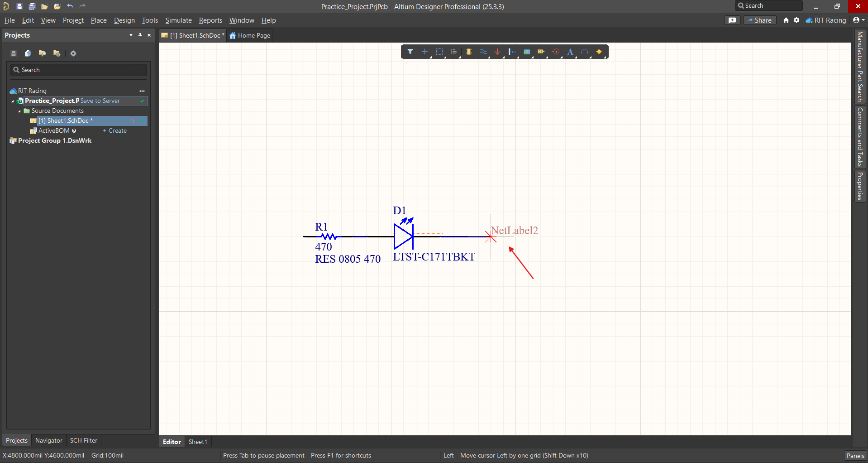868x463 pixels.
Task: Select the [1] Sheet1.SchDoc document tab
Action: pyautogui.click(x=193, y=35)
